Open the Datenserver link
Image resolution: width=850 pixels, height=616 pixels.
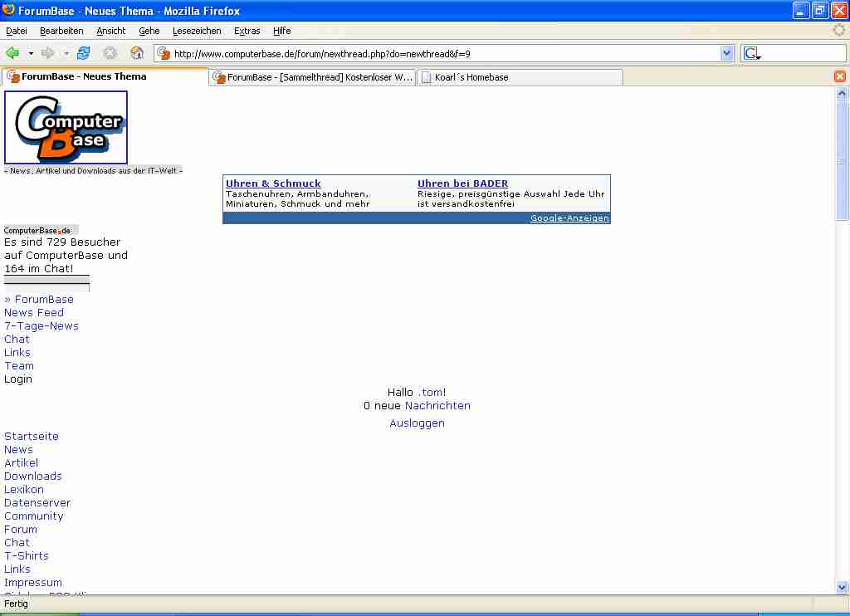37,502
